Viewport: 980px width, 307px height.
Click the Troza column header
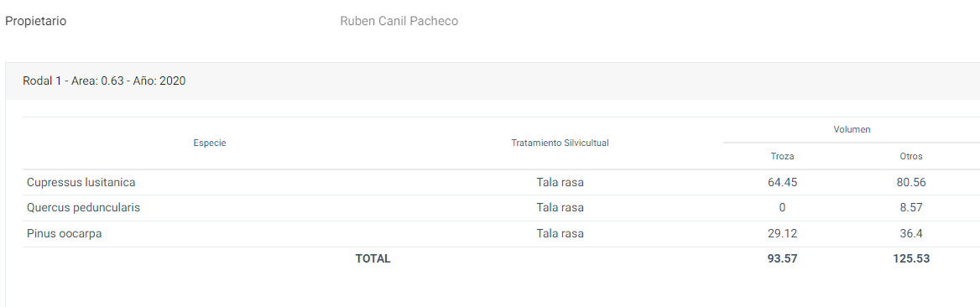(783, 156)
